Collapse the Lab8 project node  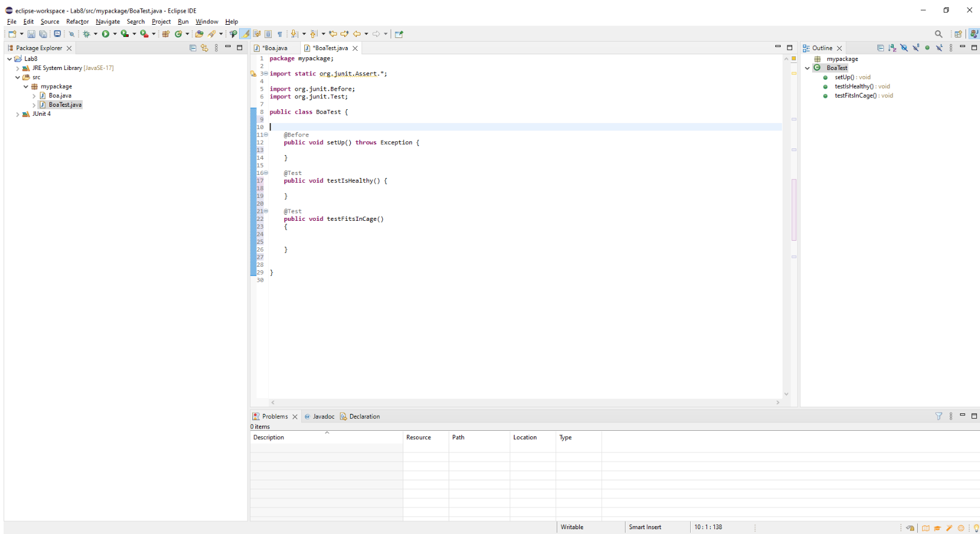pyautogui.click(x=10, y=59)
